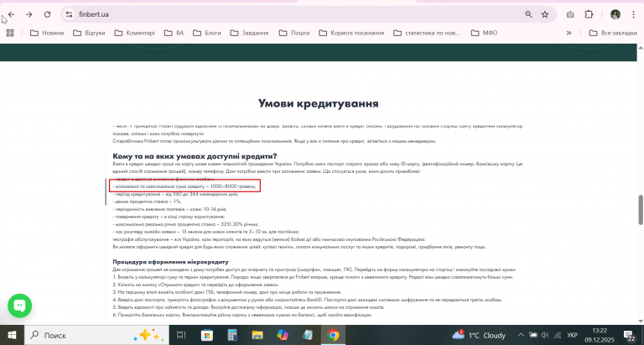This screenshot has height=345, width=644.
Task: Open the Windows Start menu
Action: pyautogui.click(x=12, y=335)
